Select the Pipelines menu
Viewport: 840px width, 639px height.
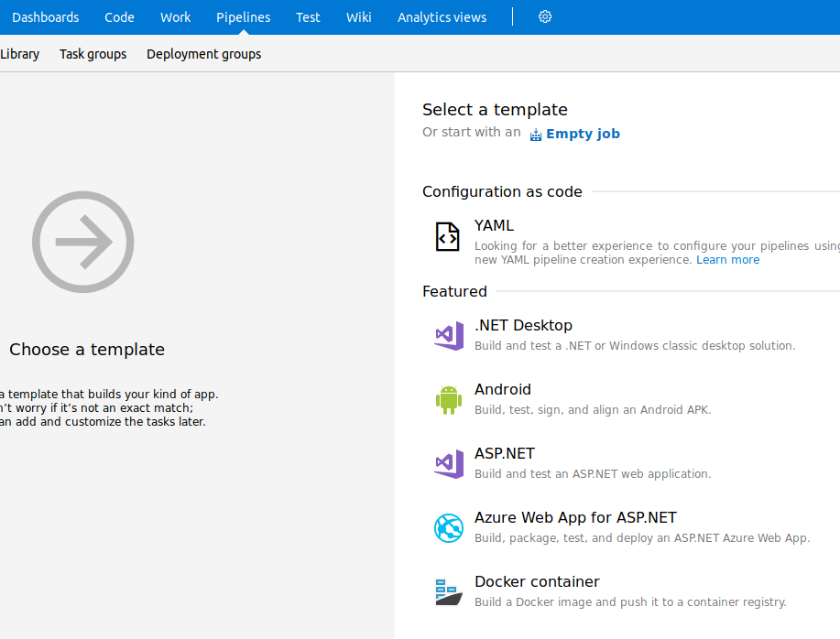click(244, 17)
